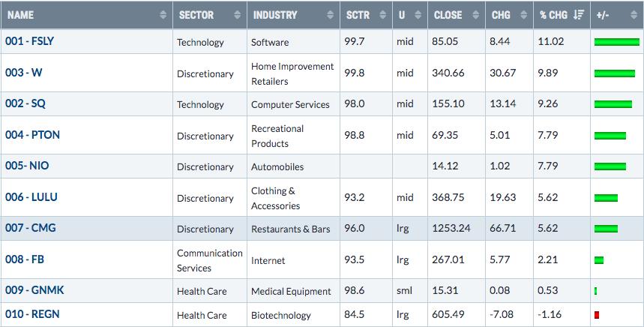Open the 005- NIO symbol link

(27, 166)
